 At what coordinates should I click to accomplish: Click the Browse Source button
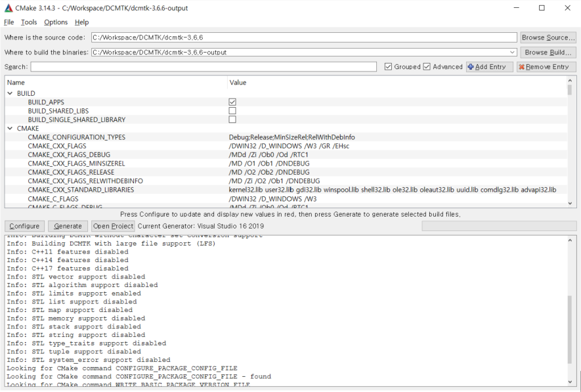(x=548, y=37)
